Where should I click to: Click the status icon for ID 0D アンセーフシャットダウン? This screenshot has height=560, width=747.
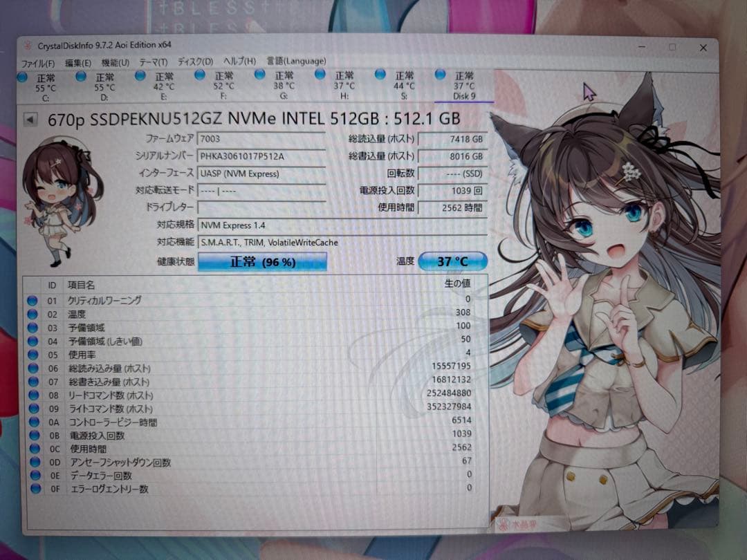[35, 461]
